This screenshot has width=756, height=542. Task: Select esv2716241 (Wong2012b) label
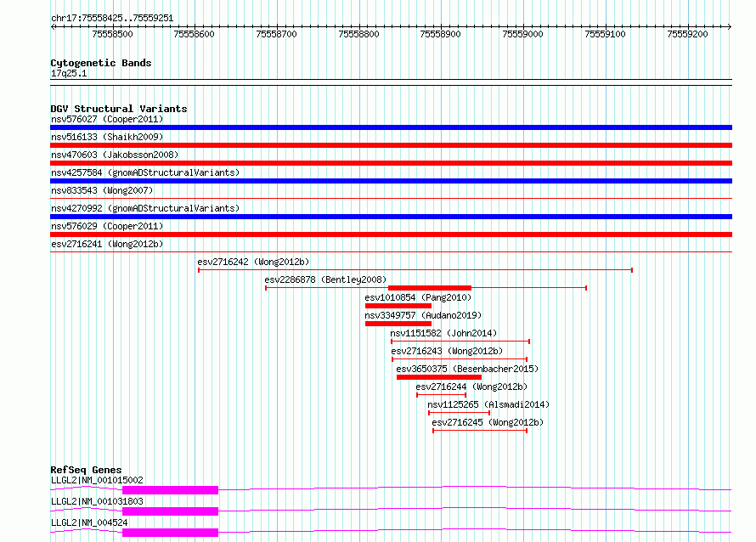[x=107, y=244]
